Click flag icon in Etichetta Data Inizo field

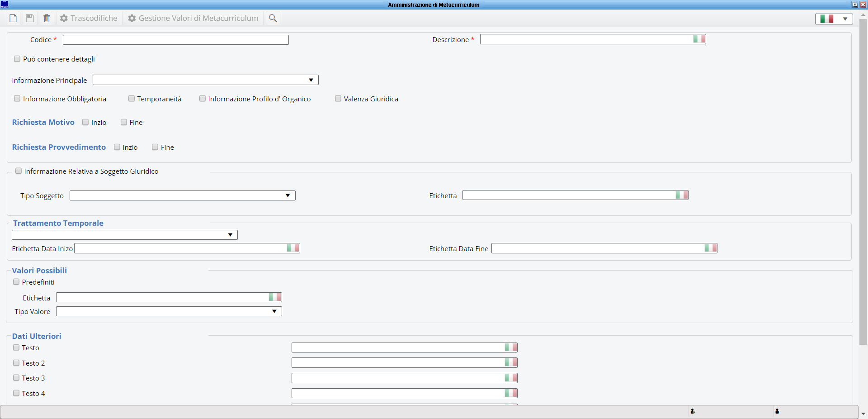(x=292, y=248)
